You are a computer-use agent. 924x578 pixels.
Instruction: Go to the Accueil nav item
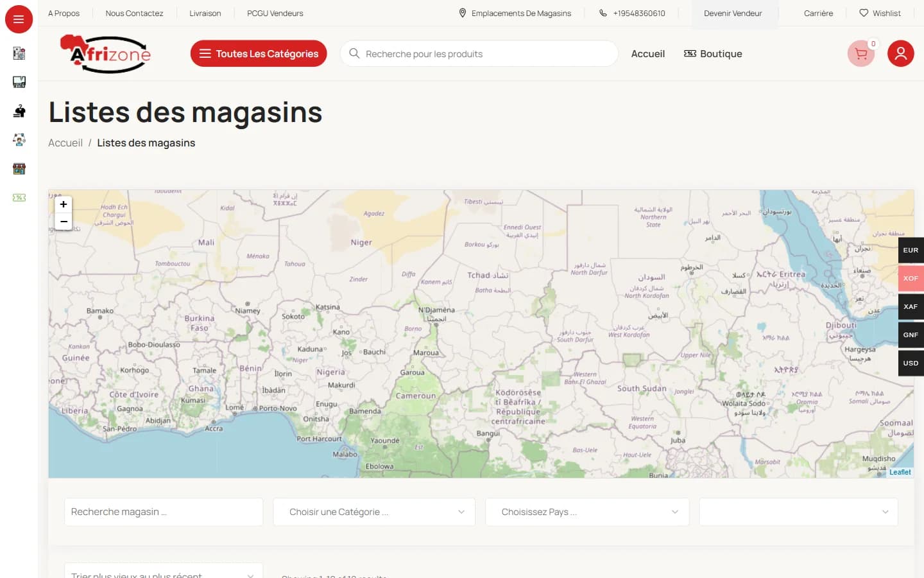[647, 54]
